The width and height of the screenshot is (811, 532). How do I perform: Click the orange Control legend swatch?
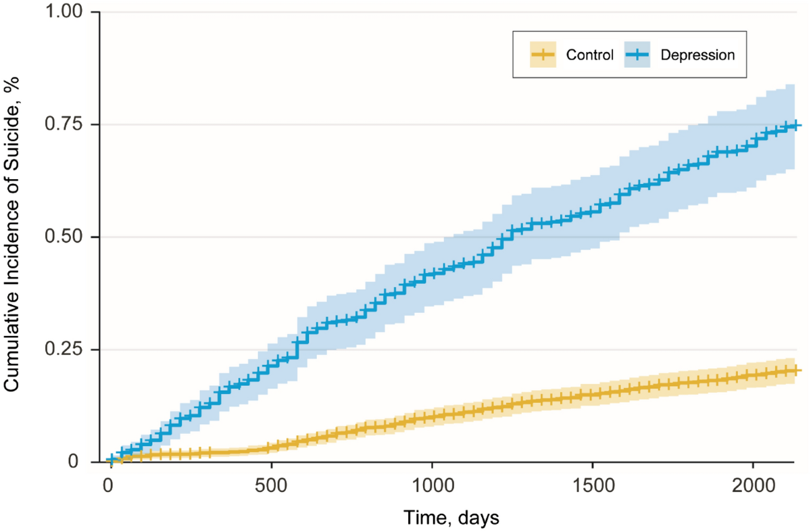click(x=543, y=55)
